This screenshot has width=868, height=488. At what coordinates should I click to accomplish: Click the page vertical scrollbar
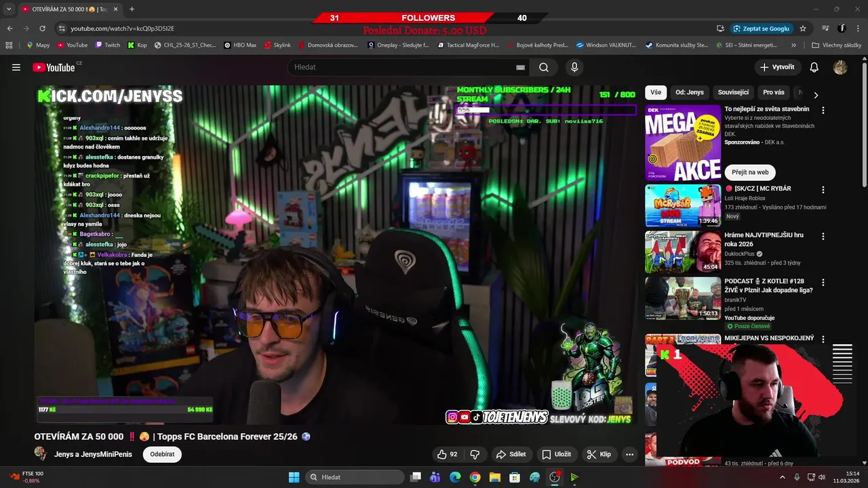pos(865,125)
